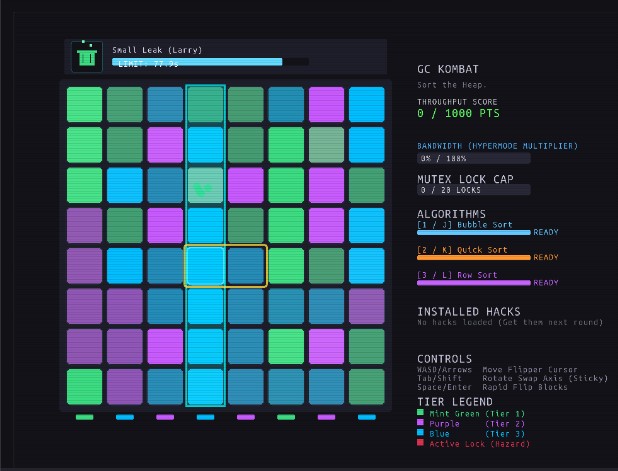Click the Throughput Score points readout
The image size is (618, 471).
pyautogui.click(x=458, y=114)
